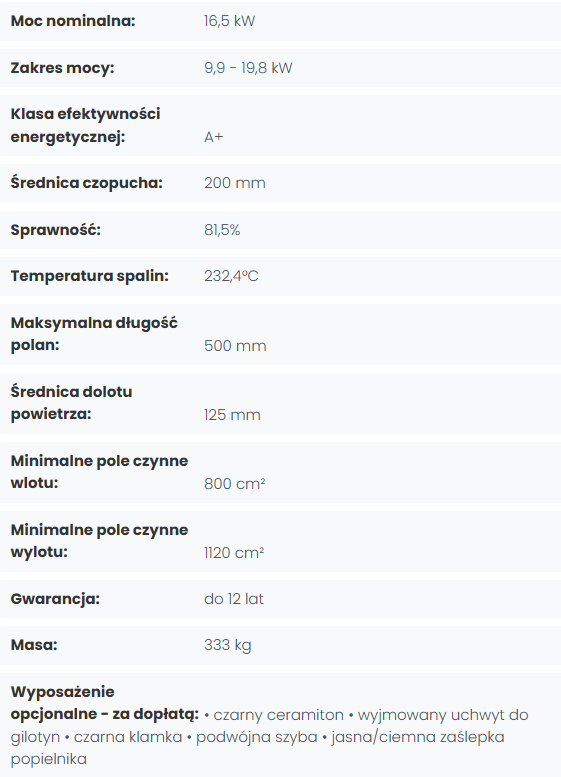Select the 16,5 kW value
Screen dimensions: 561x777
click(x=229, y=21)
